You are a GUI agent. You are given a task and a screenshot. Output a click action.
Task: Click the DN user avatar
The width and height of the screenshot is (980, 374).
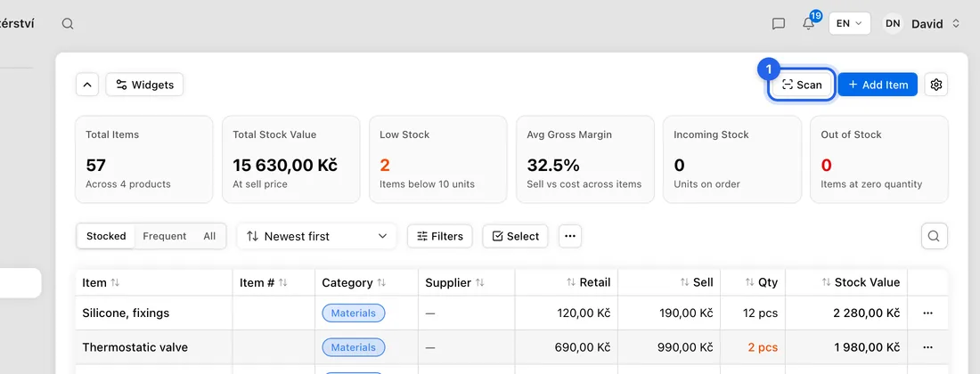tap(893, 24)
